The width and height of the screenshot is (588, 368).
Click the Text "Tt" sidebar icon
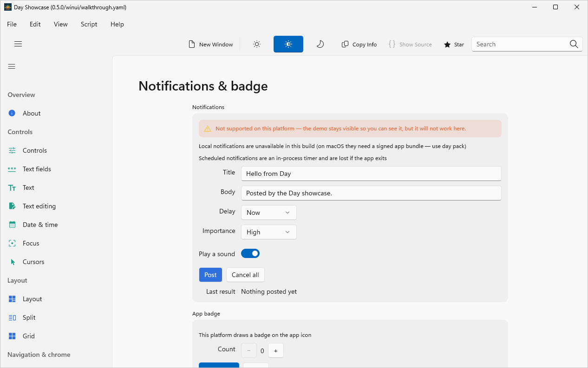click(x=12, y=187)
